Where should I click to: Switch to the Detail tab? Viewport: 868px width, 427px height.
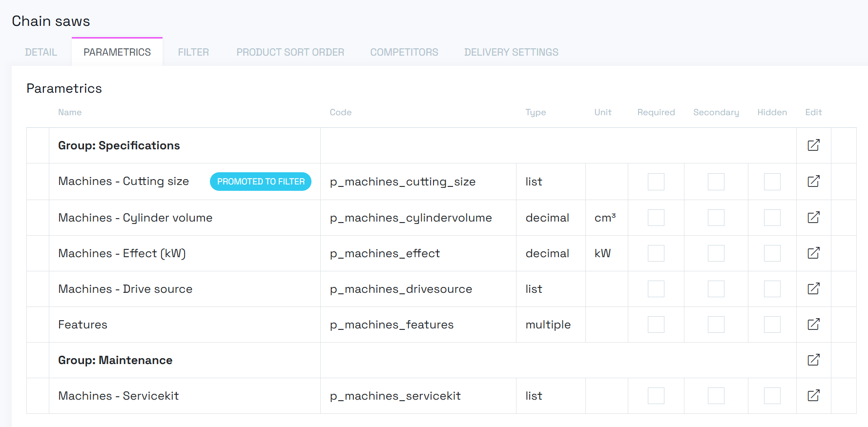click(x=41, y=52)
